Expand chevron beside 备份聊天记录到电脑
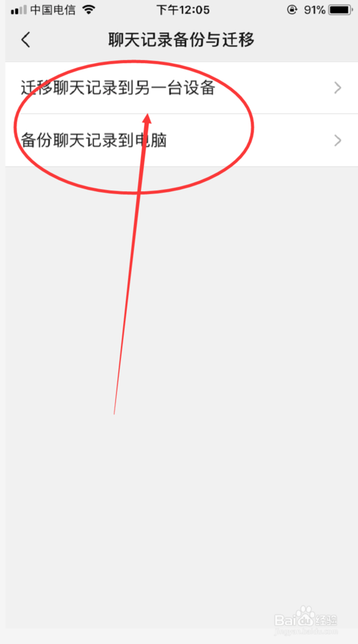Screen dimensions: 358x644 coord(338,140)
